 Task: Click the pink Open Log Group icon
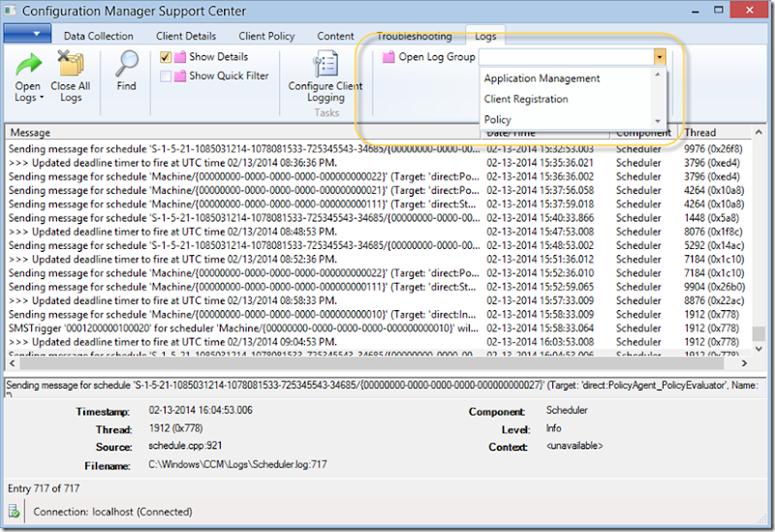pos(388,57)
